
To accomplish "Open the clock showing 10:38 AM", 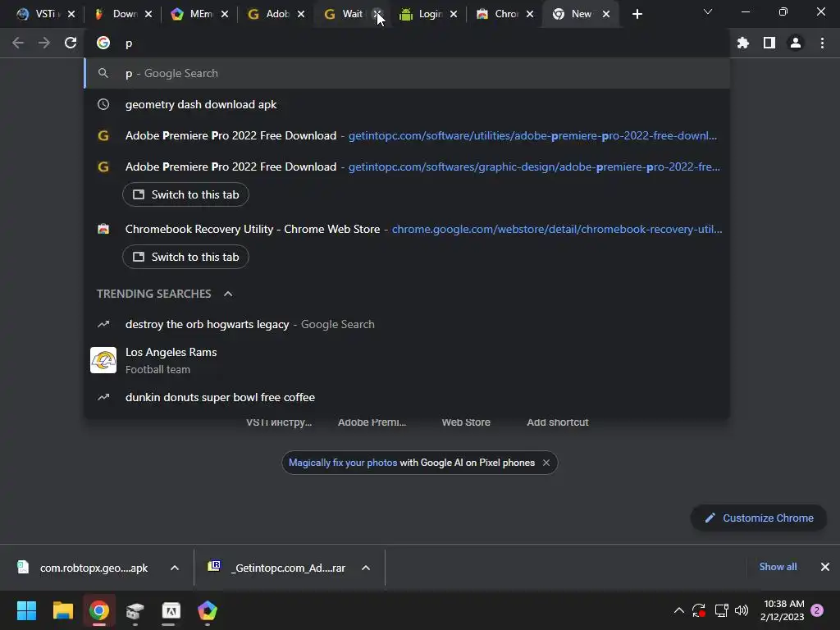I will [782, 610].
